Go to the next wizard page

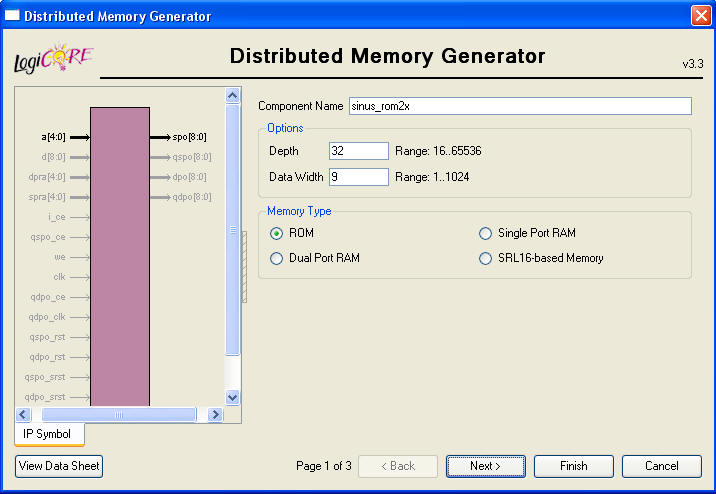(x=485, y=466)
